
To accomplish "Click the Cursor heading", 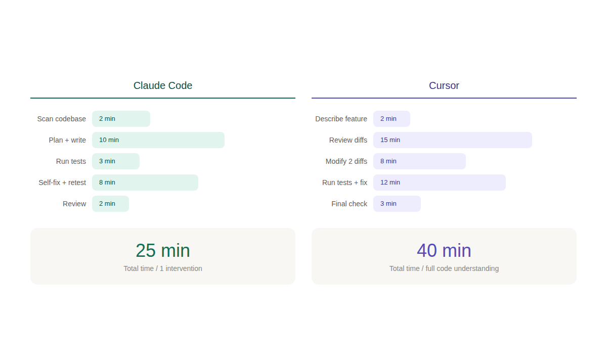I will coord(444,85).
